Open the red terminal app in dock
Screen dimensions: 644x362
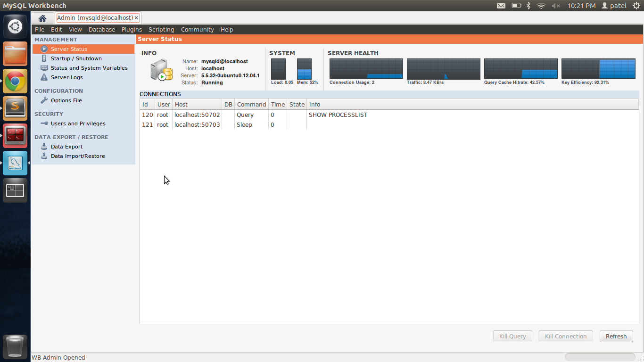click(x=15, y=136)
